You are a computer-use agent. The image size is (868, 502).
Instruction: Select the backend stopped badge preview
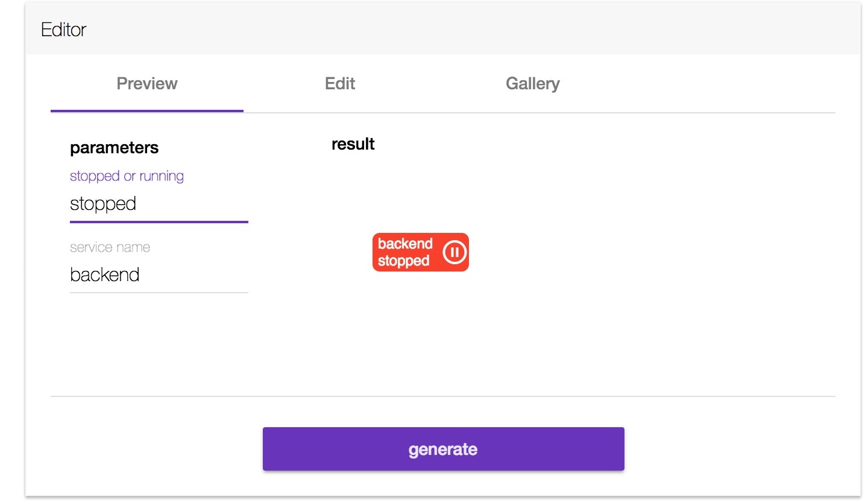pos(420,252)
